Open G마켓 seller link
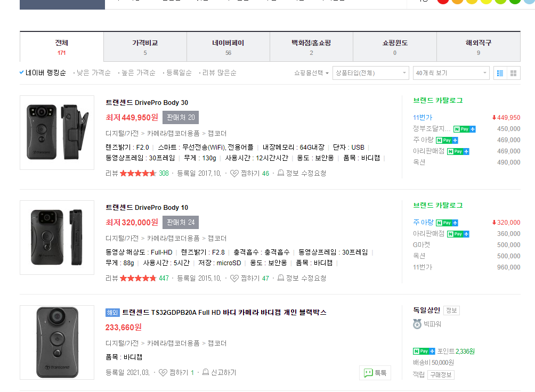 pyautogui.click(x=421, y=245)
